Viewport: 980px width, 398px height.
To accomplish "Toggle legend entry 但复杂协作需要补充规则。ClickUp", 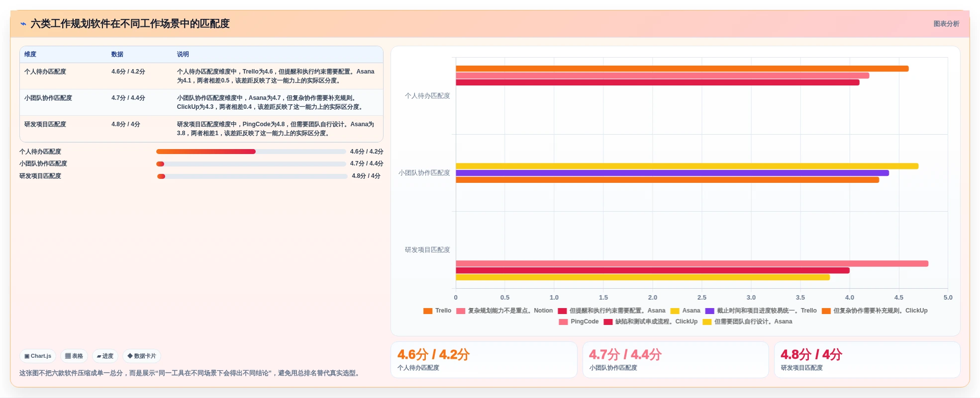I will tap(875, 311).
